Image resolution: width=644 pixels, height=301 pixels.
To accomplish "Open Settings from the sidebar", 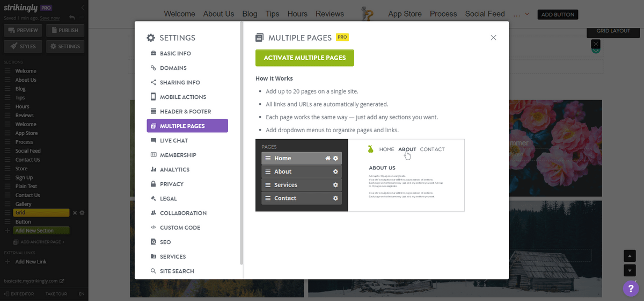I will (x=65, y=47).
